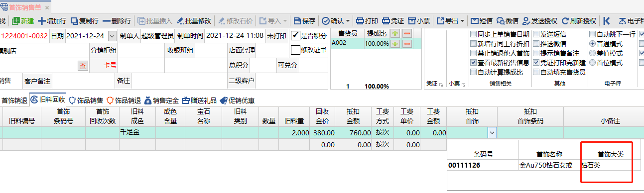The height and width of the screenshot is (193, 644).
Task: Click green plus icon in A002 row
Action: pos(395,44)
